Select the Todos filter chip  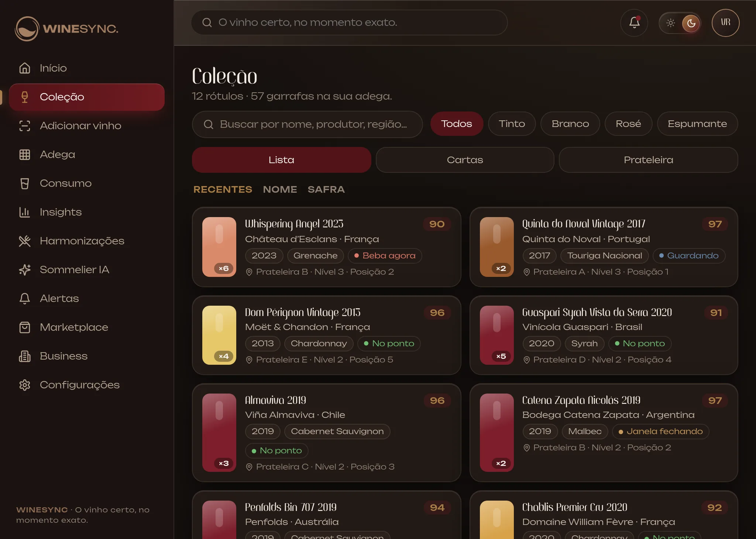(x=457, y=124)
